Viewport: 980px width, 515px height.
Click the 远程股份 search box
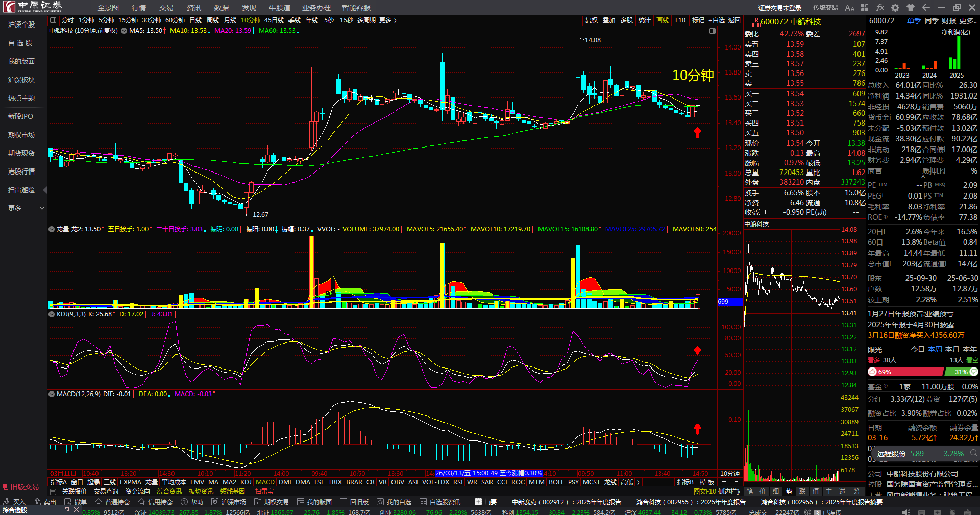[x=925, y=453]
